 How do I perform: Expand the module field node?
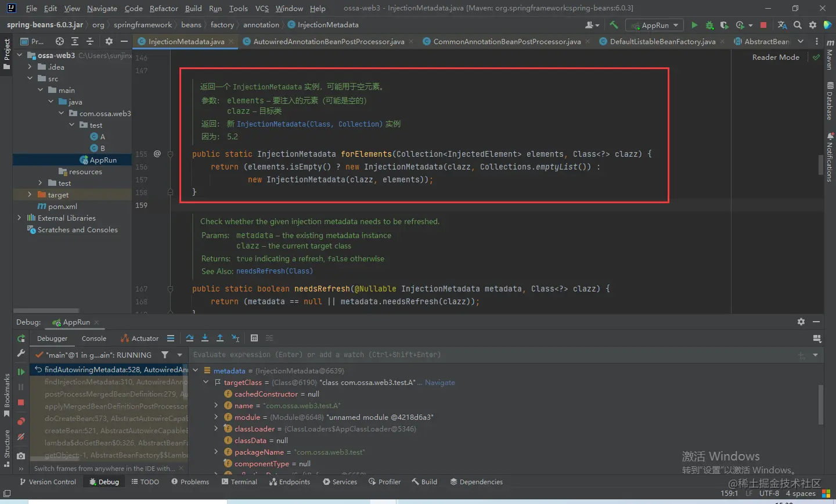[x=217, y=417]
